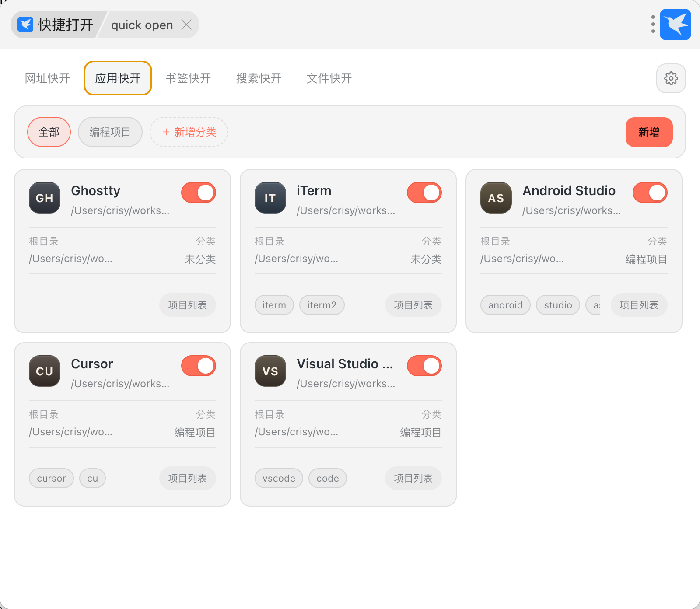This screenshot has height=609, width=700.
Task: Add a category with 新增分类
Action: point(189,132)
